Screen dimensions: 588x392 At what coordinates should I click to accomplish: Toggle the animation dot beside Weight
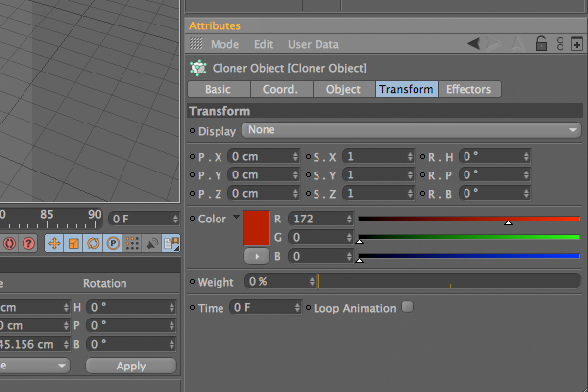coord(193,281)
